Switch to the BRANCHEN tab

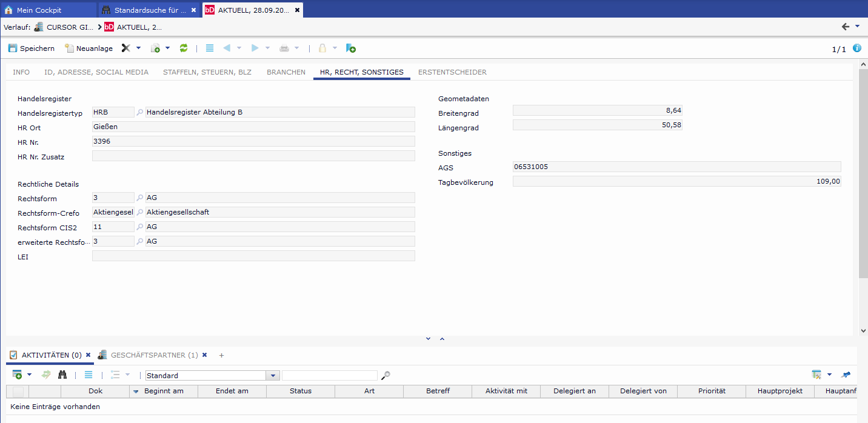(x=286, y=72)
